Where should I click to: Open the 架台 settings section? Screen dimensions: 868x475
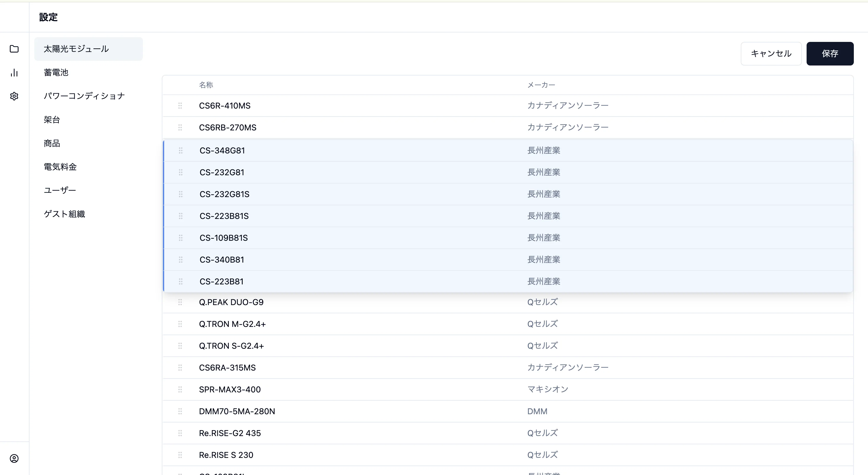88,119
